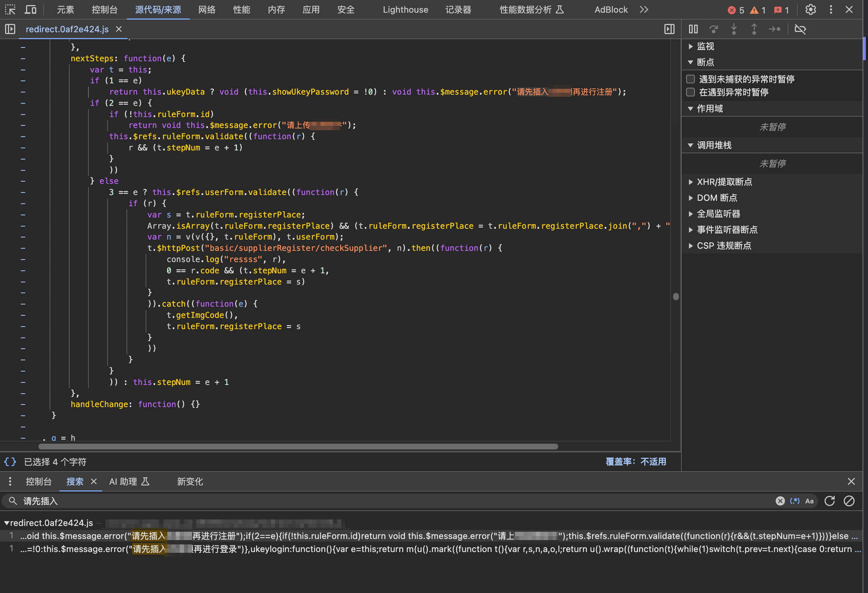The height and width of the screenshot is (593, 868).
Task: Open the AI 助理 drawer tab
Action: click(129, 482)
